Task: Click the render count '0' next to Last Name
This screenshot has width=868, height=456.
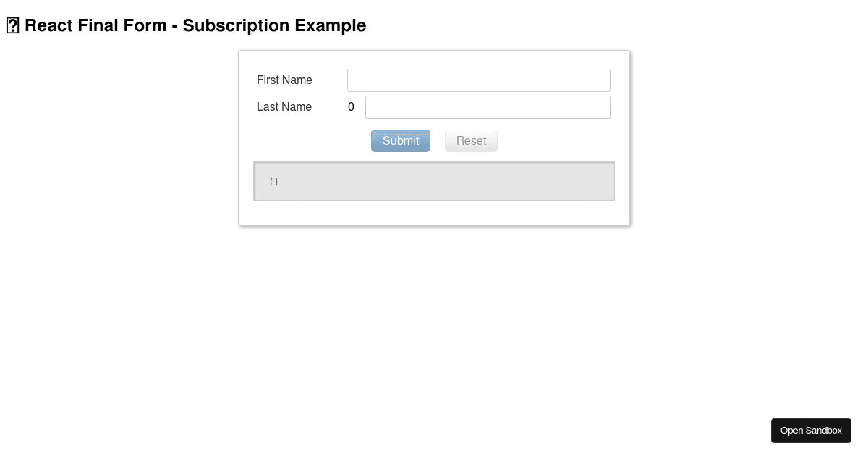Action: click(351, 106)
